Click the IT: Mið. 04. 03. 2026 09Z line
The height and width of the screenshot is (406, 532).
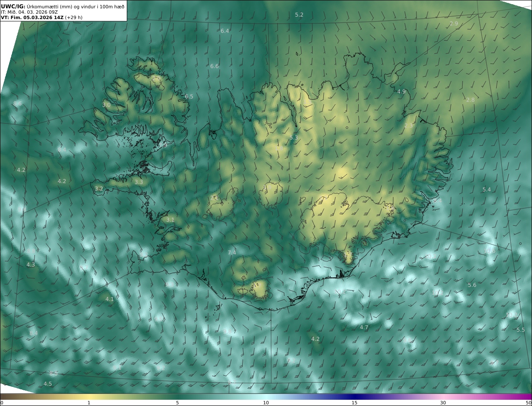click(29, 12)
